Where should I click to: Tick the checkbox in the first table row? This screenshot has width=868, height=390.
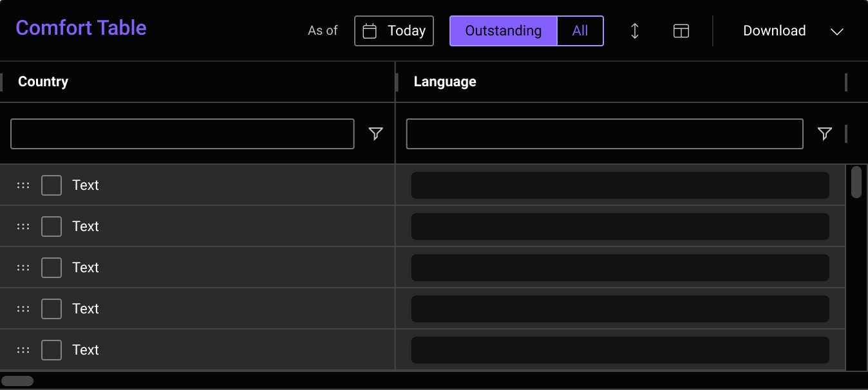click(52, 185)
